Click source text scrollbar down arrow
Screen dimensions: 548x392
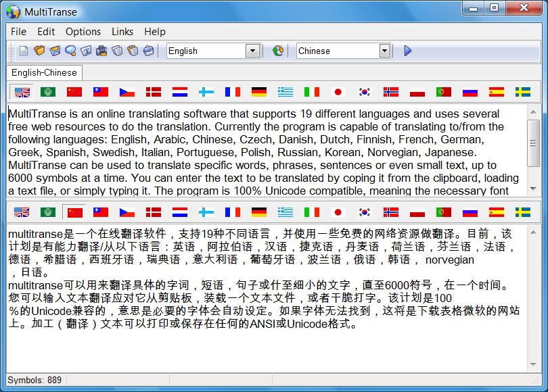click(533, 189)
